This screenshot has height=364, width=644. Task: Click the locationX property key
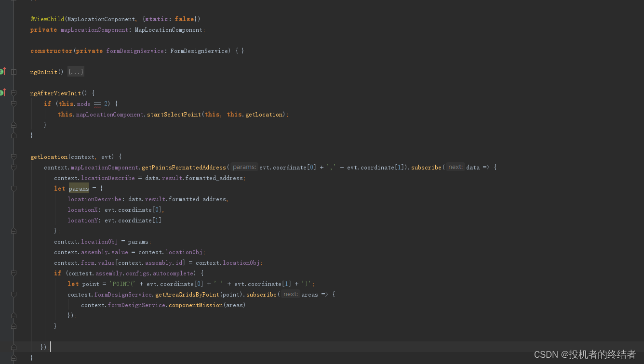click(x=83, y=209)
